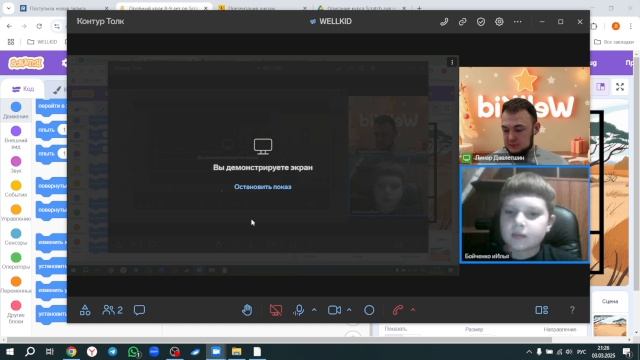Select the Сцена backdrop thumbnail
The height and width of the screenshot is (360, 640).
[610, 325]
